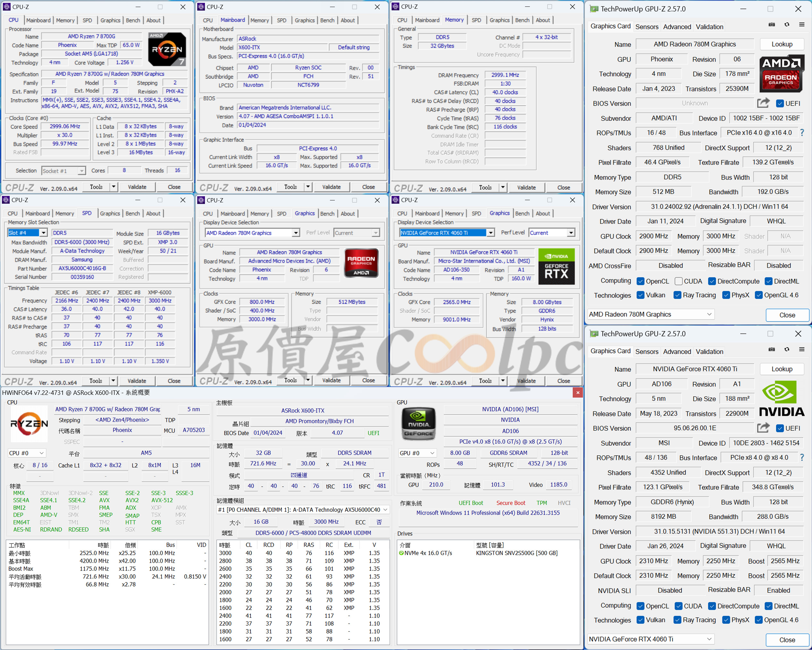Click CPU-Z app icon in Memory window title bar
Viewport: 812px width, 650px height.
coord(395,6)
